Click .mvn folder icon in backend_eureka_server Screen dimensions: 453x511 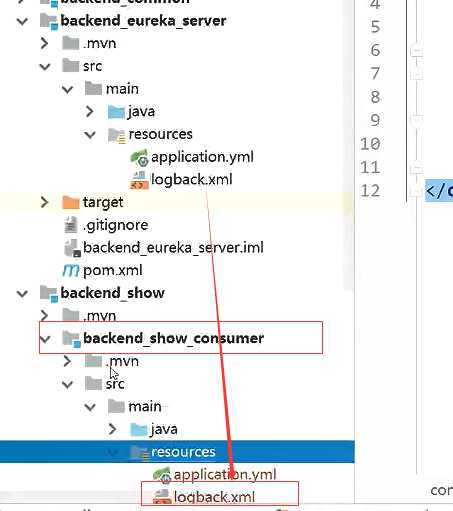[x=71, y=43]
